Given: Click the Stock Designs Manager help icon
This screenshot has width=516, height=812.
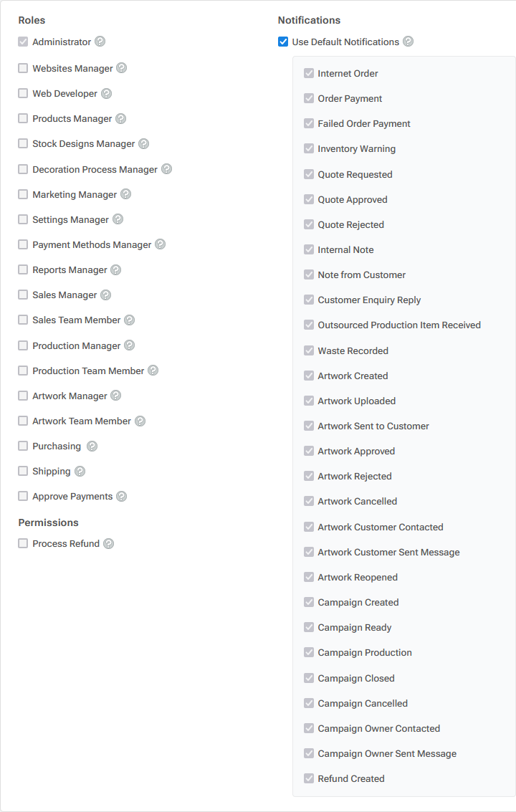Looking at the screenshot, I should [x=143, y=143].
